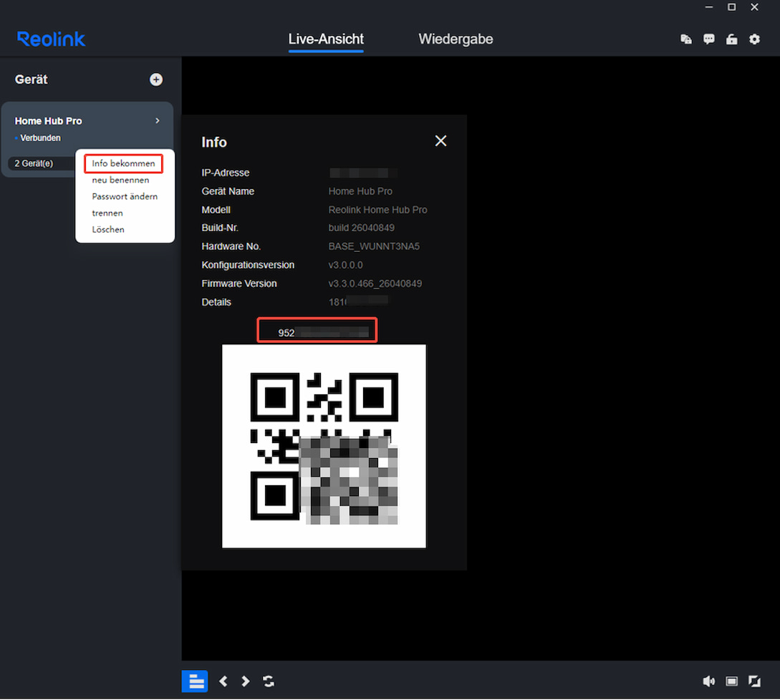Select 'Passwort ändern' menu entry
Image resolution: width=780 pixels, height=700 pixels.
click(125, 196)
